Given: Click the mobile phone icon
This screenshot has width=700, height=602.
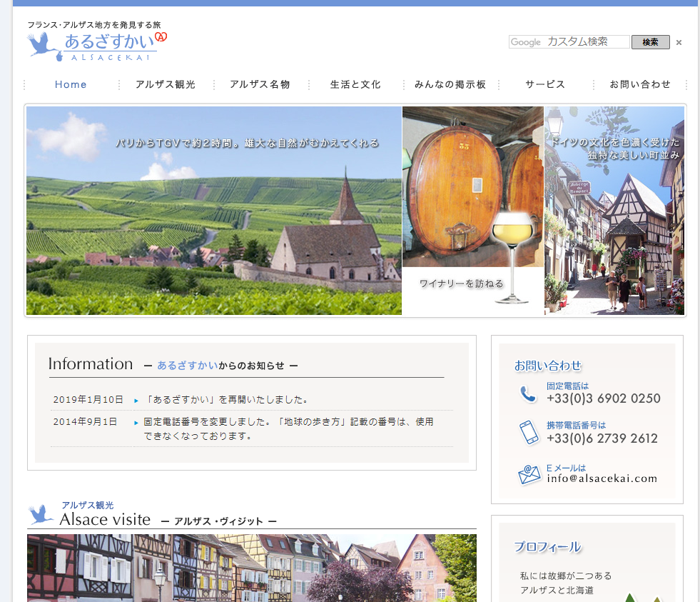Looking at the screenshot, I should click(529, 432).
